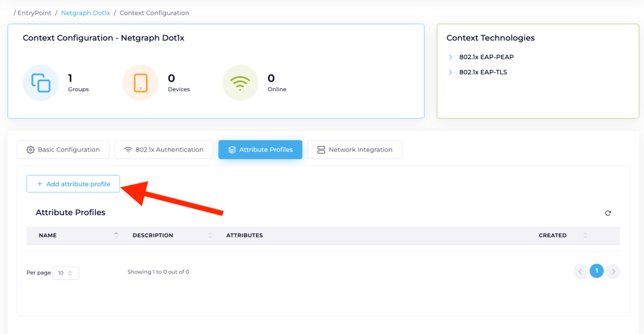Sort table by Name column

[x=116, y=235]
